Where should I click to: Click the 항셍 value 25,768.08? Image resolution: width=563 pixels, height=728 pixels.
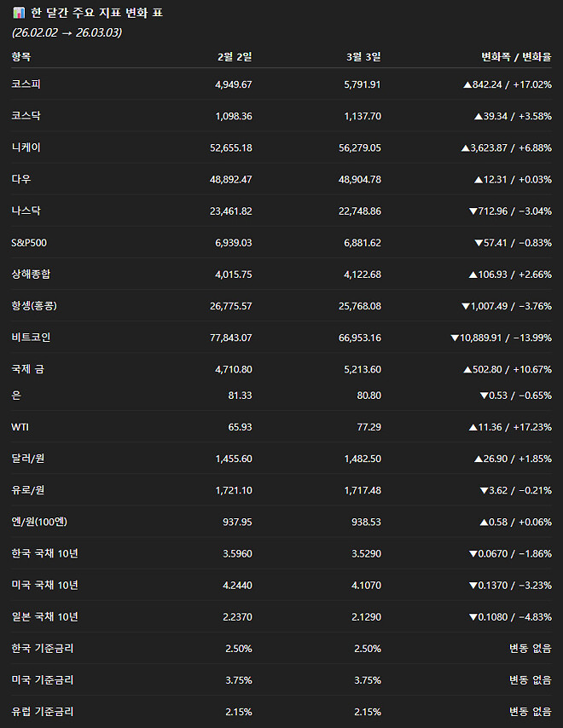pos(359,306)
